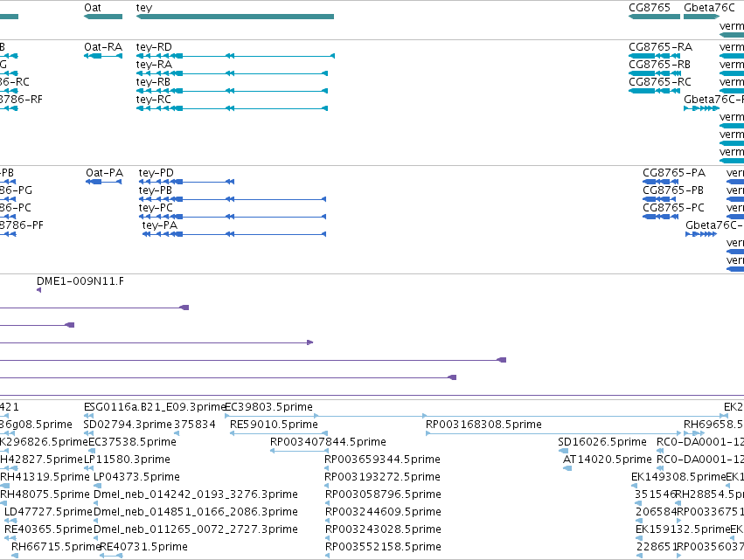Click the SD16026.5prime EST label
The height and width of the screenshot is (560, 744).
[602, 442]
